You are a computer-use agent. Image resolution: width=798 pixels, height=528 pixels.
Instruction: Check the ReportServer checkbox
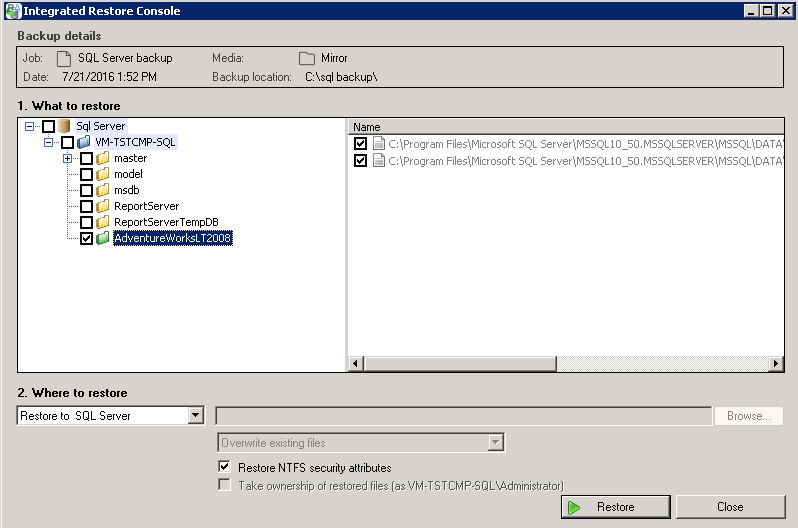coord(87,206)
